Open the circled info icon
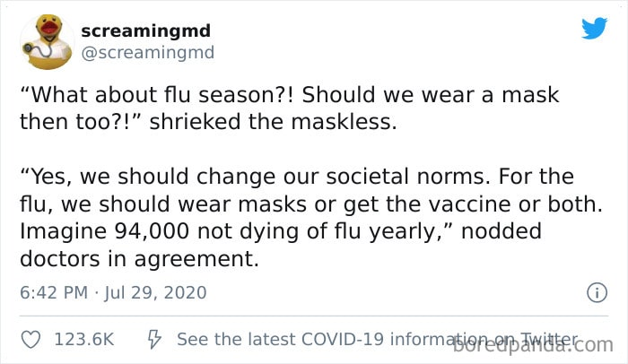Screen dimensions: 628x364 pyautogui.click(x=597, y=292)
